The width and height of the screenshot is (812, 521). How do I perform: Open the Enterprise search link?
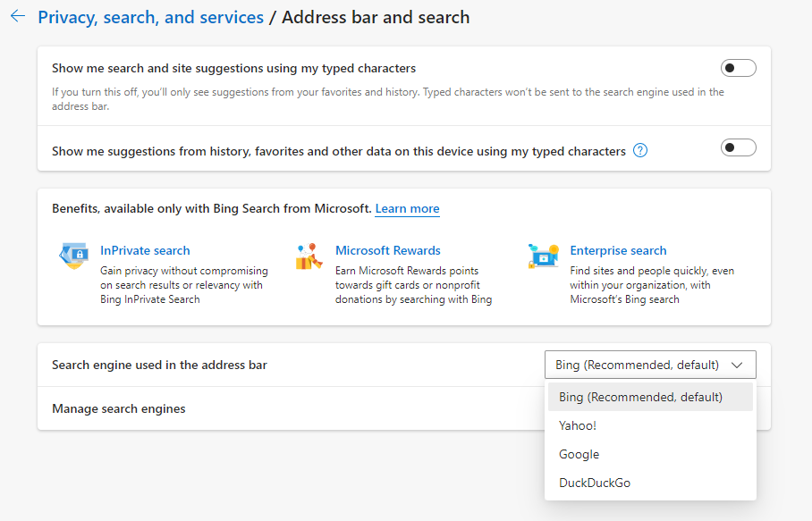pos(618,250)
